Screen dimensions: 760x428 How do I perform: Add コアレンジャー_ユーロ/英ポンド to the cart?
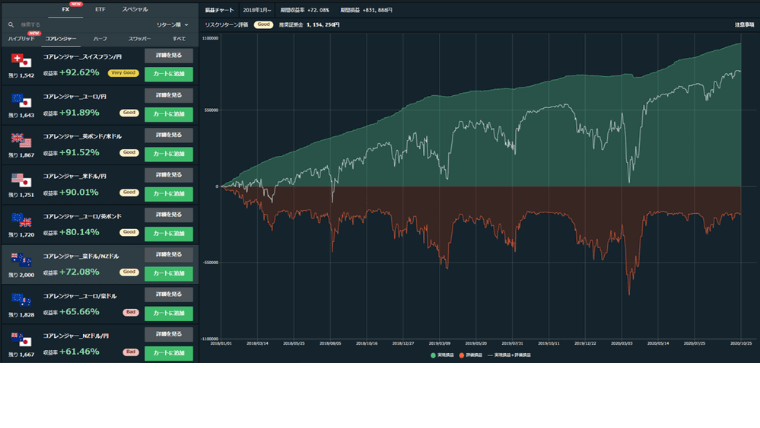tap(168, 233)
